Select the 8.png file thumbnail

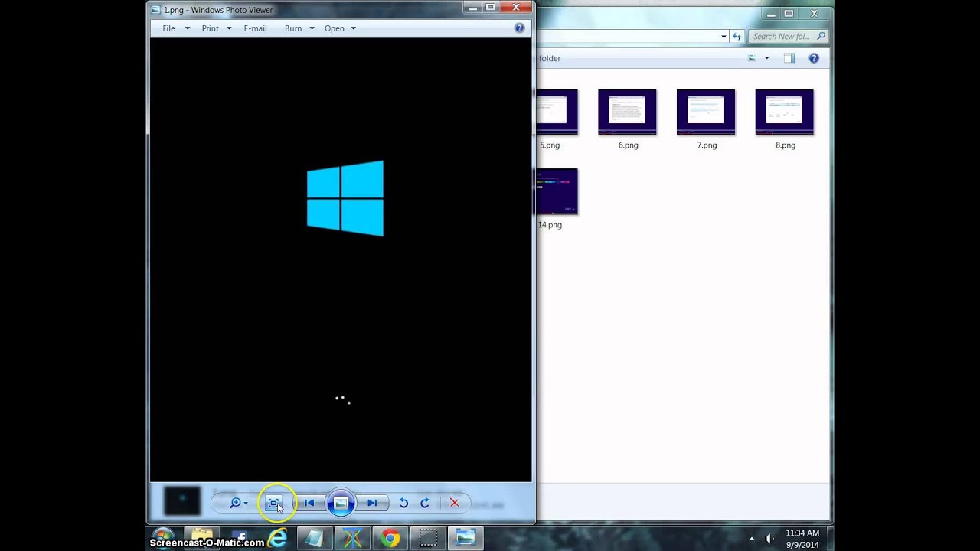[x=784, y=112]
